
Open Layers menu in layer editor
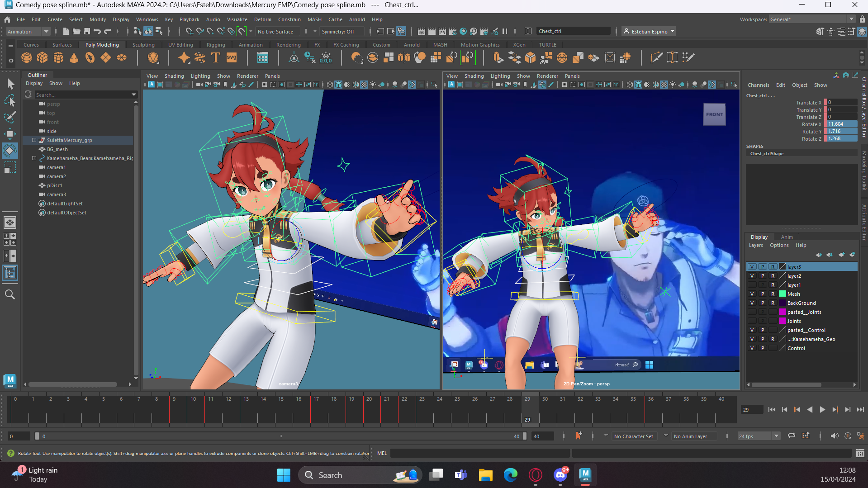coord(756,245)
